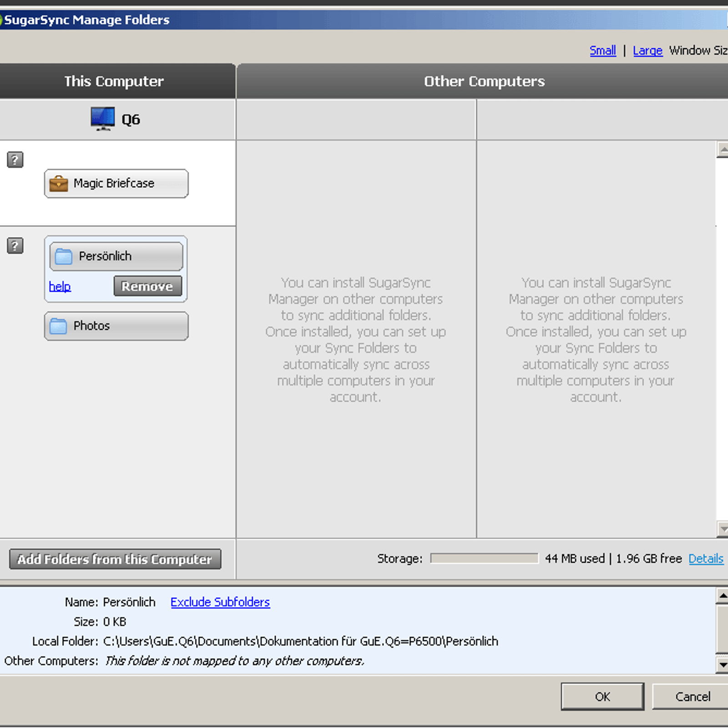This screenshot has height=728, width=728.
Task: Select the Persönlich sync folder
Action: [x=116, y=256]
